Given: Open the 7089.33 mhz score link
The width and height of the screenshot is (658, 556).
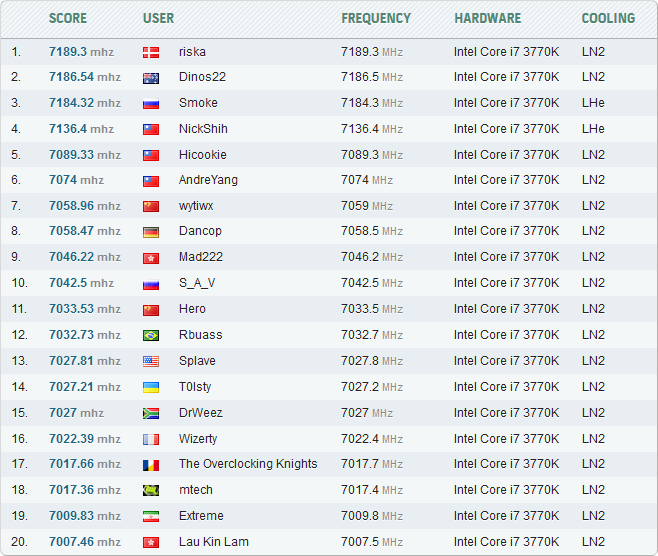Looking at the screenshot, I should pos(85,155).
